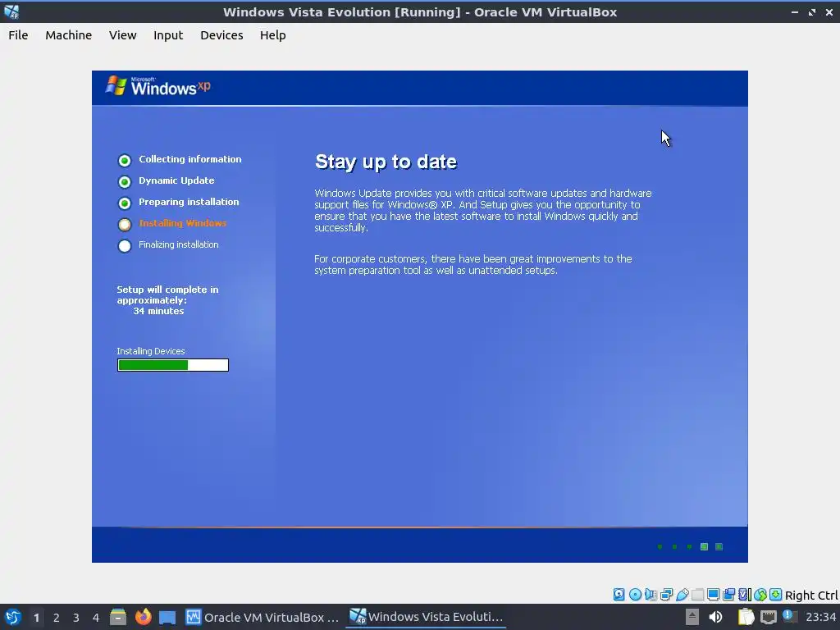
Task: Click the Windows XP logo in setup header
Action: click(x=157, y=86)
